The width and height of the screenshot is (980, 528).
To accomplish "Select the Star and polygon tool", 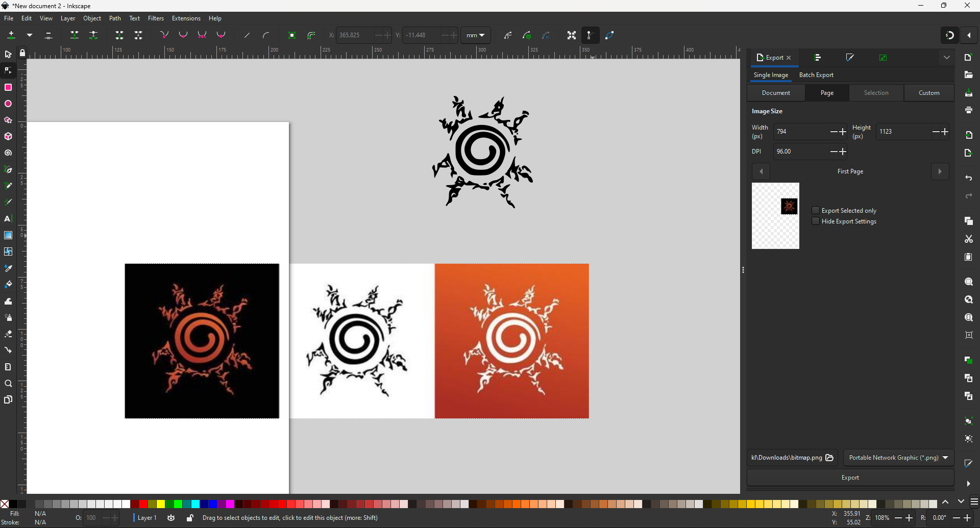I will coord(8,120).
